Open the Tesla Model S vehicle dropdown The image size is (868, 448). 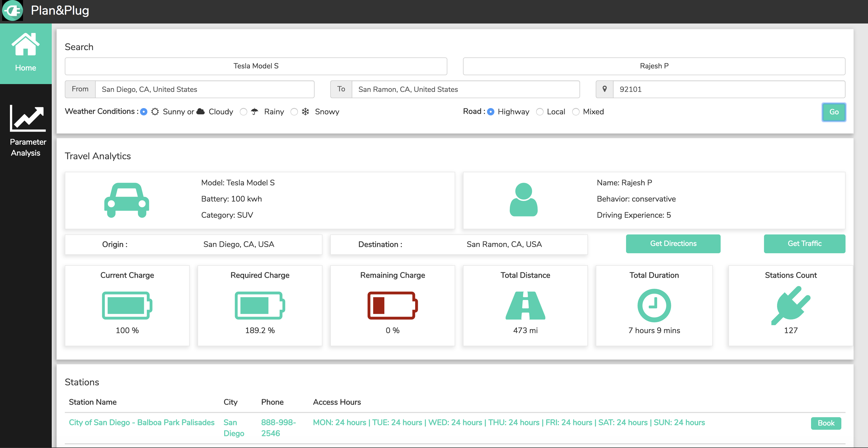click(x=256, y=66)
